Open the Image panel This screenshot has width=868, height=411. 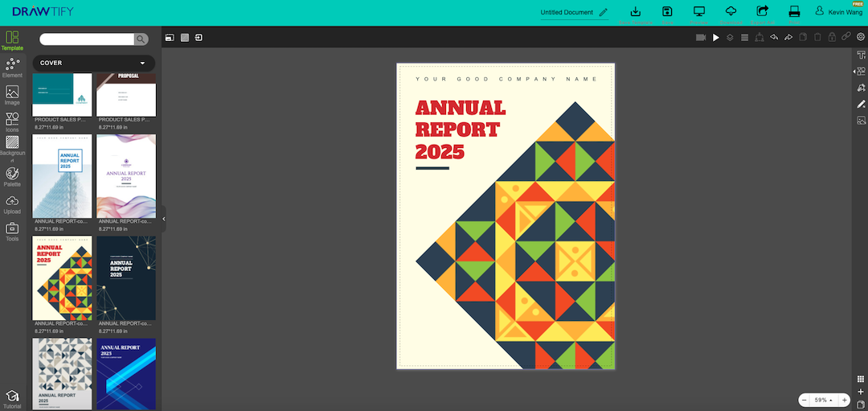point(12,95)
